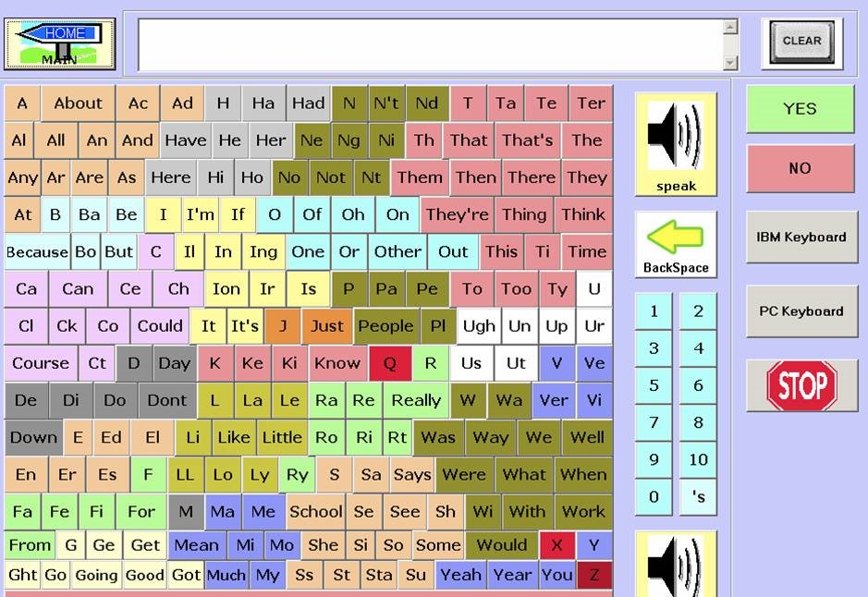Click the yellow BackSpace arrow icon

point(676,244)
